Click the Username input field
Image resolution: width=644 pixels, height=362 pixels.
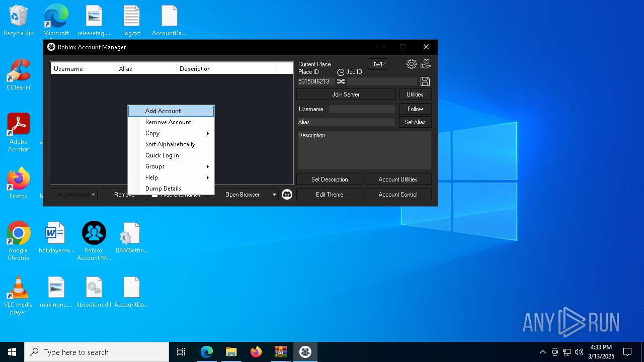[362, 109]
